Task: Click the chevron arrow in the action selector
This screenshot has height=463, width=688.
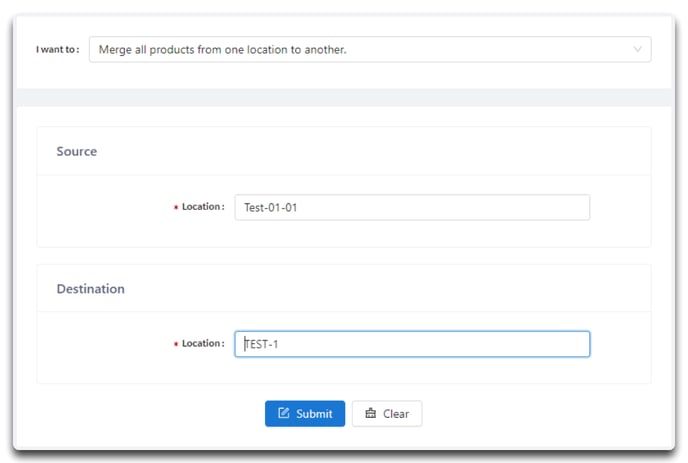Action: (x=638, y=49)
